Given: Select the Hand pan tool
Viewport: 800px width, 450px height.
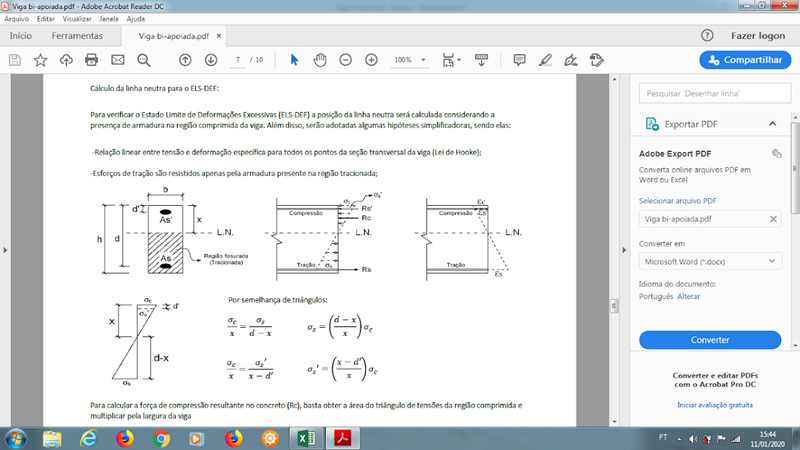Looking at the screenshot, I should click(320, 60).
